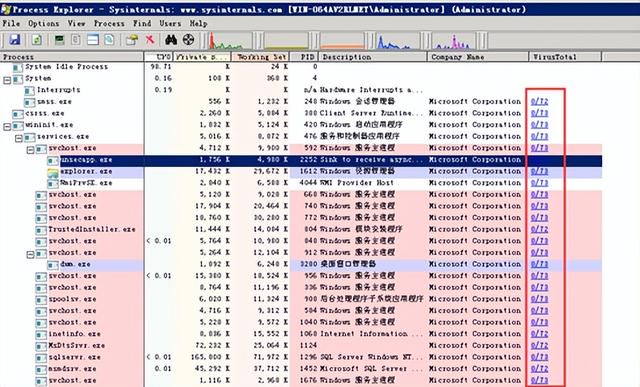Viewport: 640px width, 387px height.
Task: Sort by the CPU column header
Action: [x=159, y=57]
